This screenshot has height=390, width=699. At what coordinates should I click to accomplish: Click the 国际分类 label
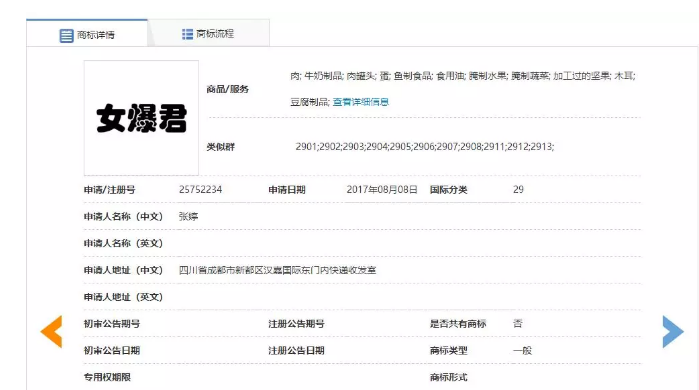click(448, 190)
